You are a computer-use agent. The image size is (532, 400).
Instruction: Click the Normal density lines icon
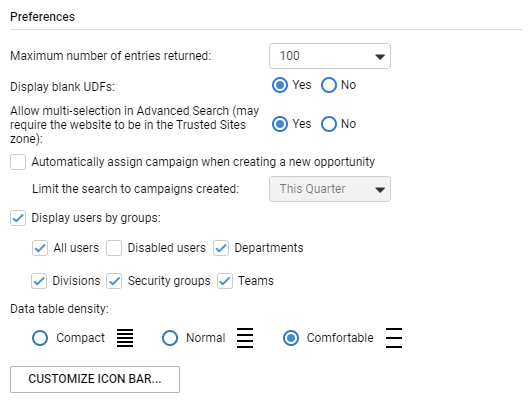(245, 338)
